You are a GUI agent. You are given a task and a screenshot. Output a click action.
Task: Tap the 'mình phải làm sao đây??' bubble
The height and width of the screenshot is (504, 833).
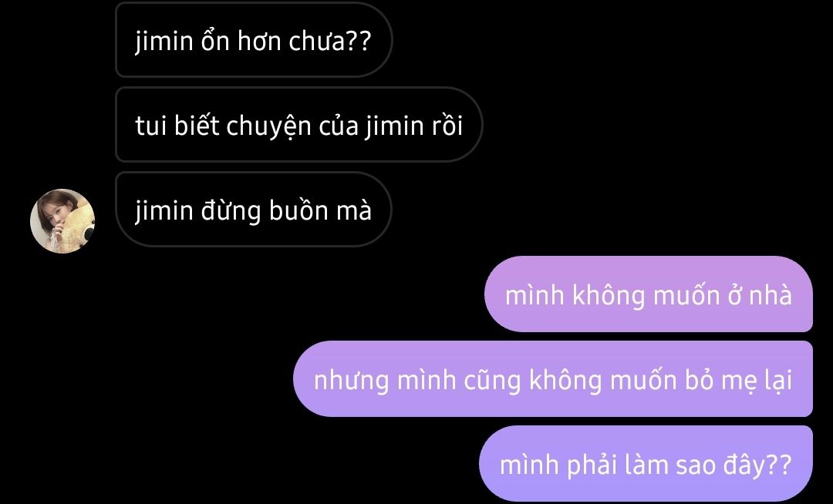[646, 463]
